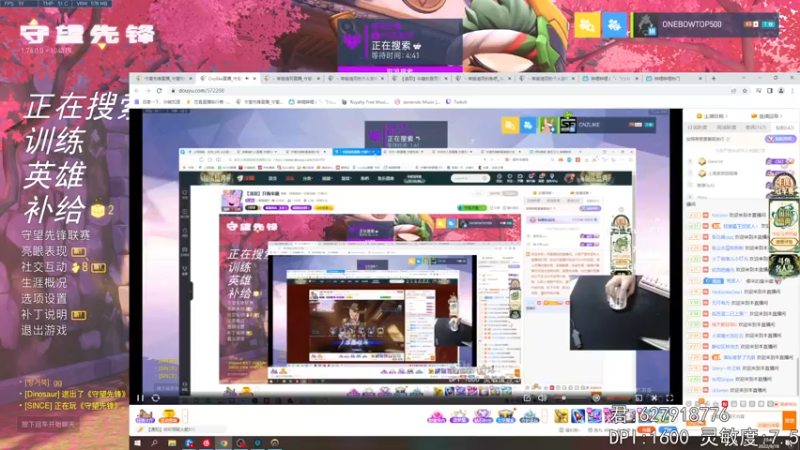Viewport: 800px width, 450px height.
Task: Bookmark this page with star icon
Action: tap(745, 90)
